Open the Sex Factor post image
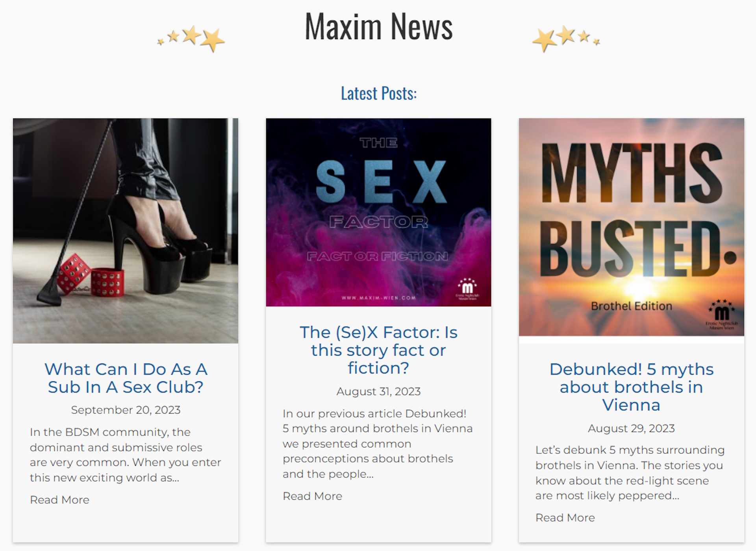The height and width of the screenshot is (551, 756). click(378, 212)
